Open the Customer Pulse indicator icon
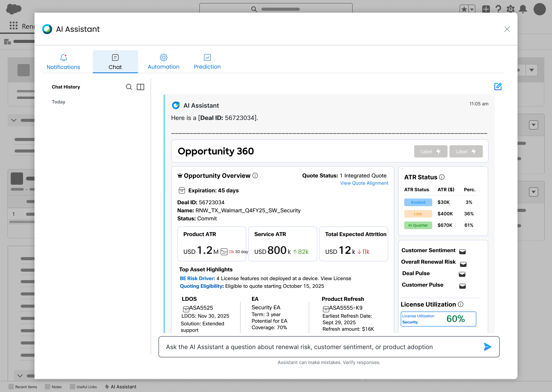 coord(462,286)
